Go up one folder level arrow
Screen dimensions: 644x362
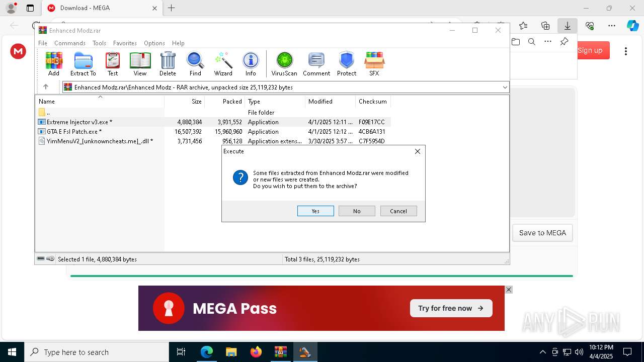point(45,87)
